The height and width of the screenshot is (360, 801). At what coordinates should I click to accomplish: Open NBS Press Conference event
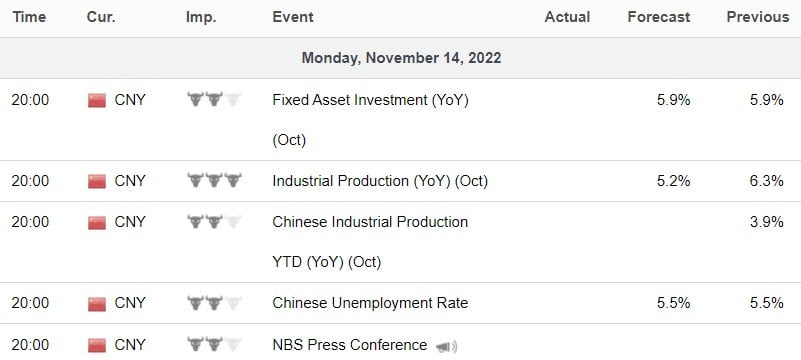point(349,345)
